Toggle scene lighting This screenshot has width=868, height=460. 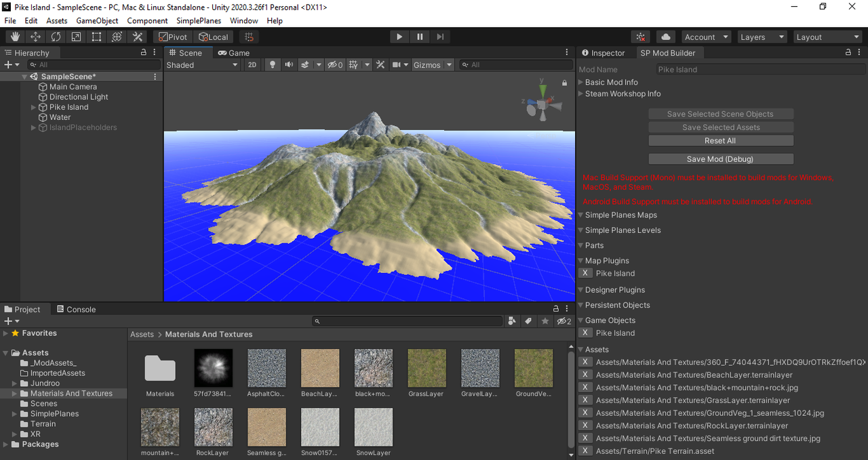(x=273, y=64)
